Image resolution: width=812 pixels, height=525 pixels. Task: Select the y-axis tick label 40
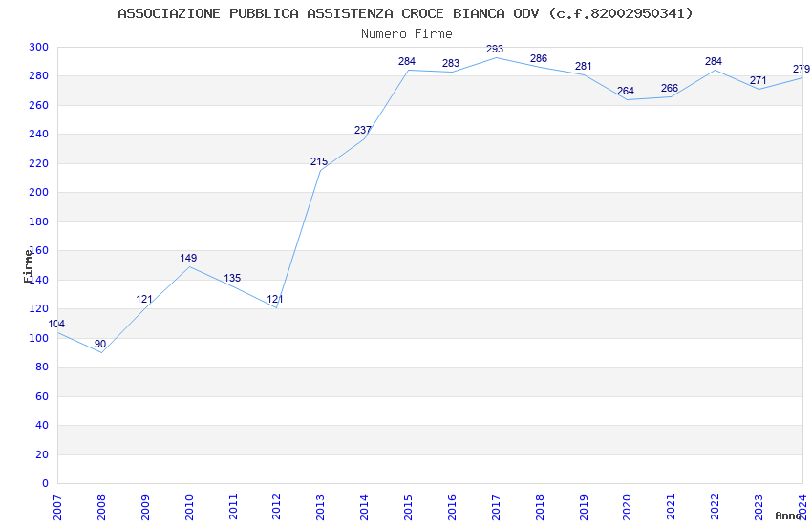[42, 425]
